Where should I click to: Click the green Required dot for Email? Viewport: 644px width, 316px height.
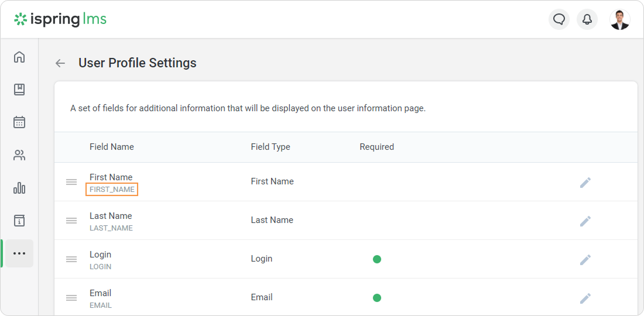point(377,298)
